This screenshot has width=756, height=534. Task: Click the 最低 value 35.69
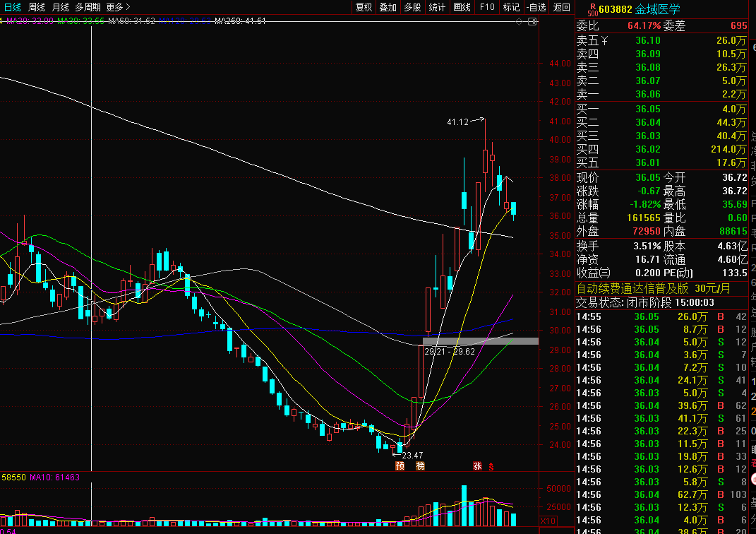click(x=734, y=205)
